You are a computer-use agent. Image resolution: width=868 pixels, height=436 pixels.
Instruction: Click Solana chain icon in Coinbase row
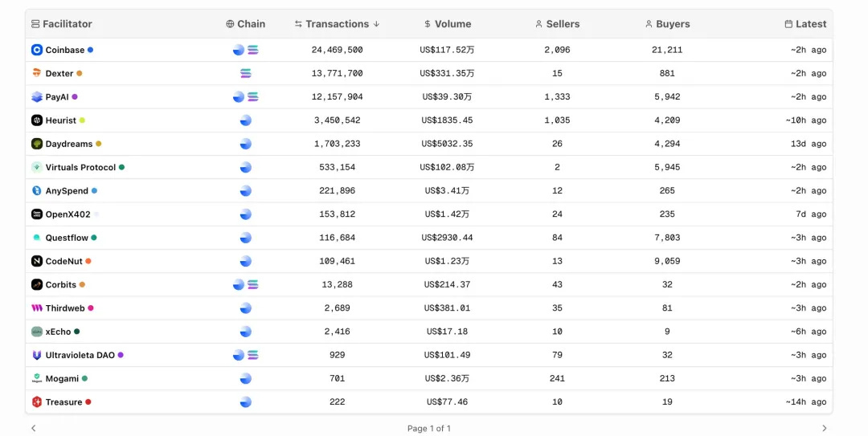point(253,50)
